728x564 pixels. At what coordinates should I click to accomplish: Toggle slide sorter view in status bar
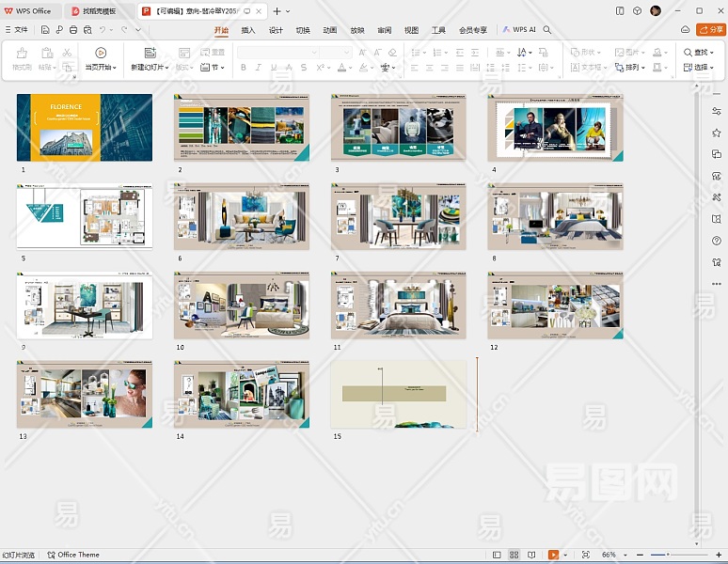pyautogui.click(x=514, y=555)
